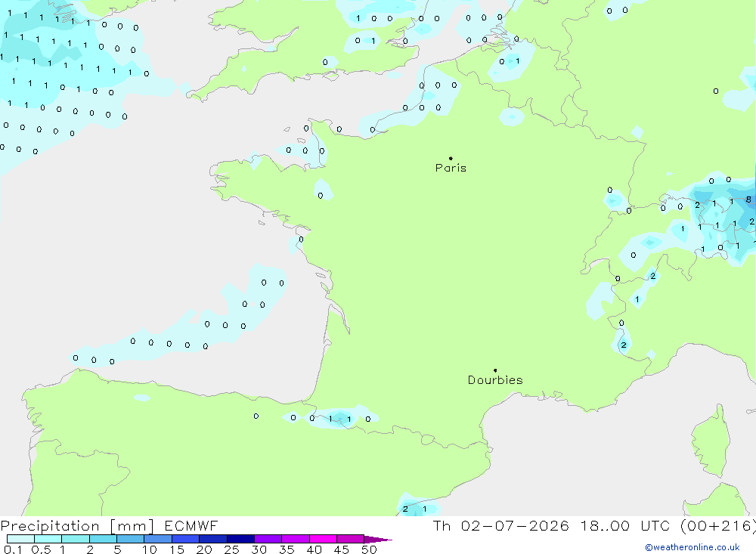
Task: Click the 'Precipitation [mm]' title text
Action: [x=77, y=526]
